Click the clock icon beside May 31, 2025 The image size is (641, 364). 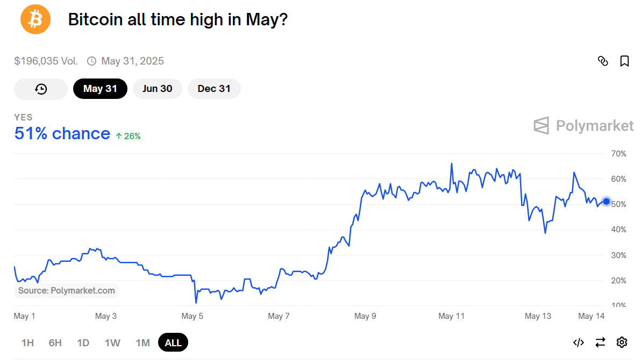click(x=91, y=61)
